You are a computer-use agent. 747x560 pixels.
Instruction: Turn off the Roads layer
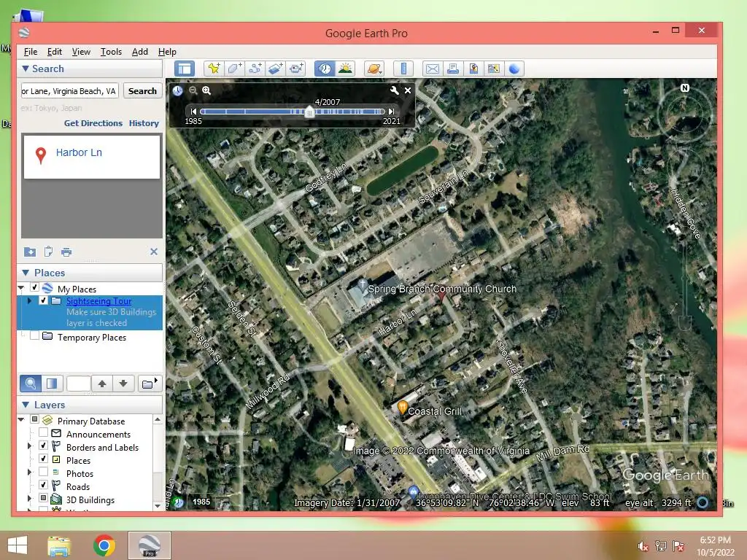coord(43,485)
